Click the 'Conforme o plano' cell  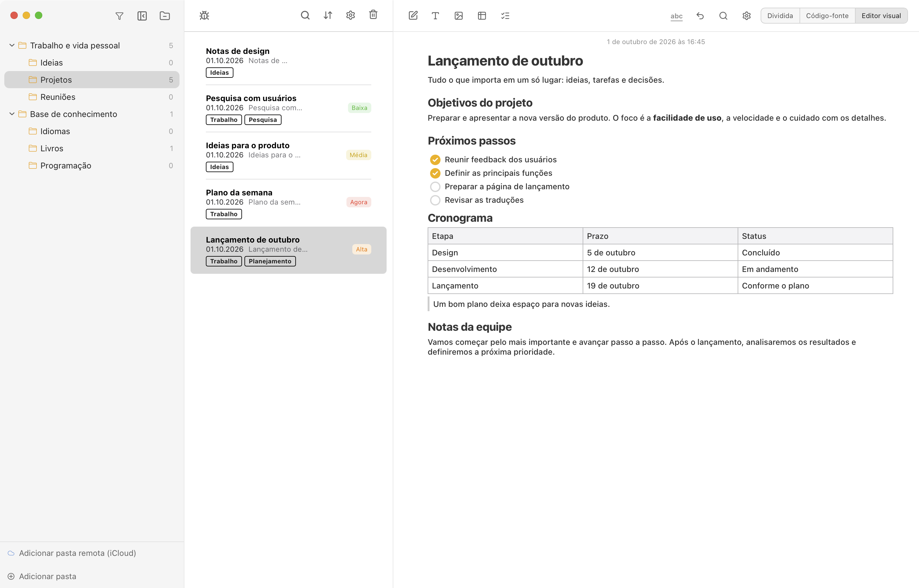[815, 286]
